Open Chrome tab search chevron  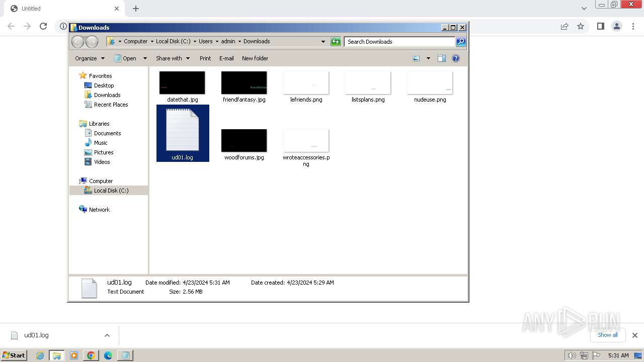click(584, 9)
